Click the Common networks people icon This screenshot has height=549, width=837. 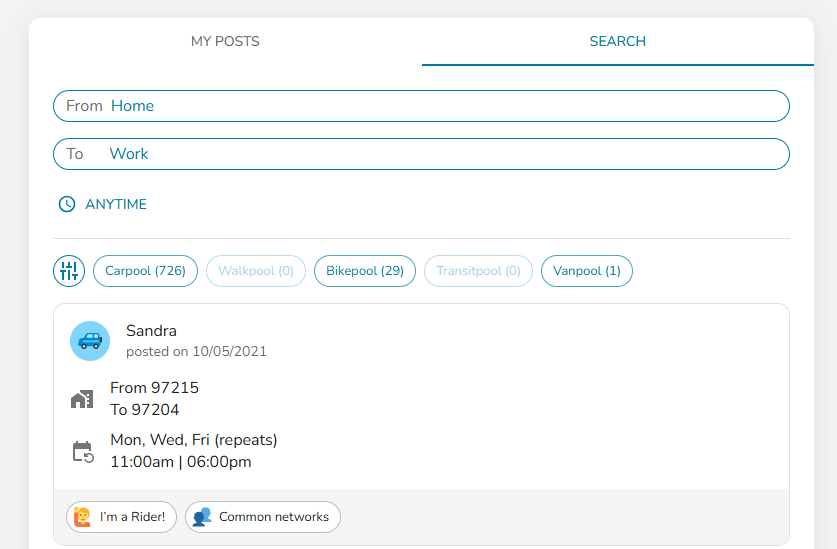(x=202, y=517)
